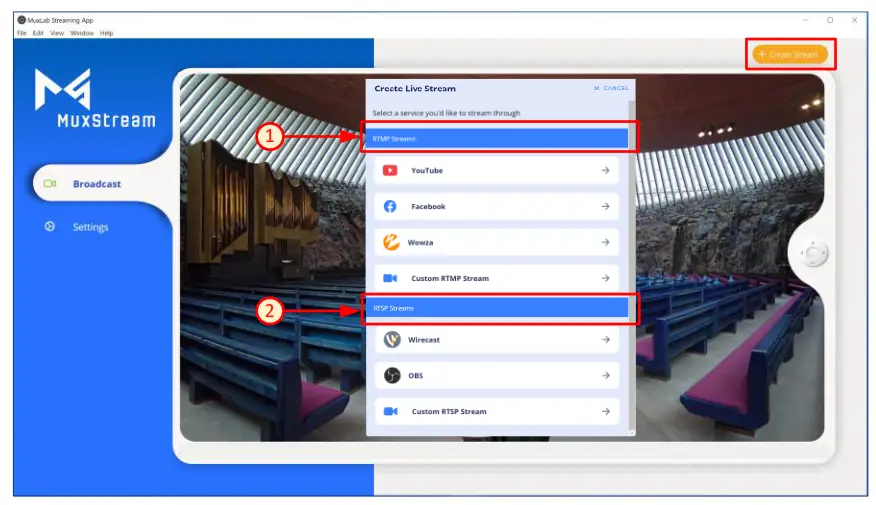Image resolution: width=876 pixels, height=505 pixels.
Task: Open the Wirecast row arrow
Action: [606, 339]
